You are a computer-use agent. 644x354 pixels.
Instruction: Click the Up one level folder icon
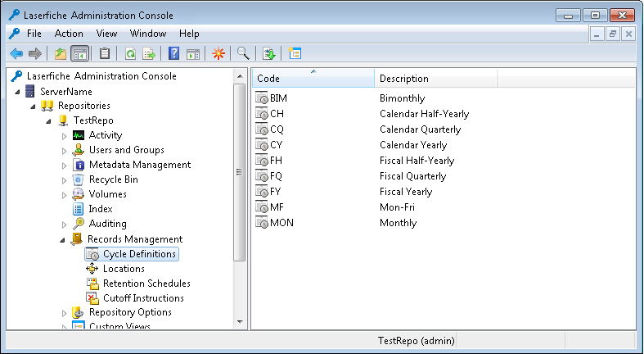(x=61, y=53)
